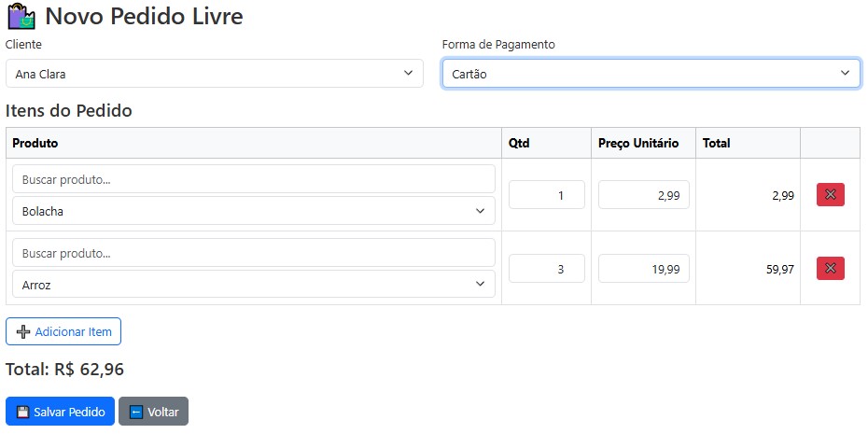Click the first Buscar produto search field
The width and height of the screenshot is (868, 434).
coord(253,179)
